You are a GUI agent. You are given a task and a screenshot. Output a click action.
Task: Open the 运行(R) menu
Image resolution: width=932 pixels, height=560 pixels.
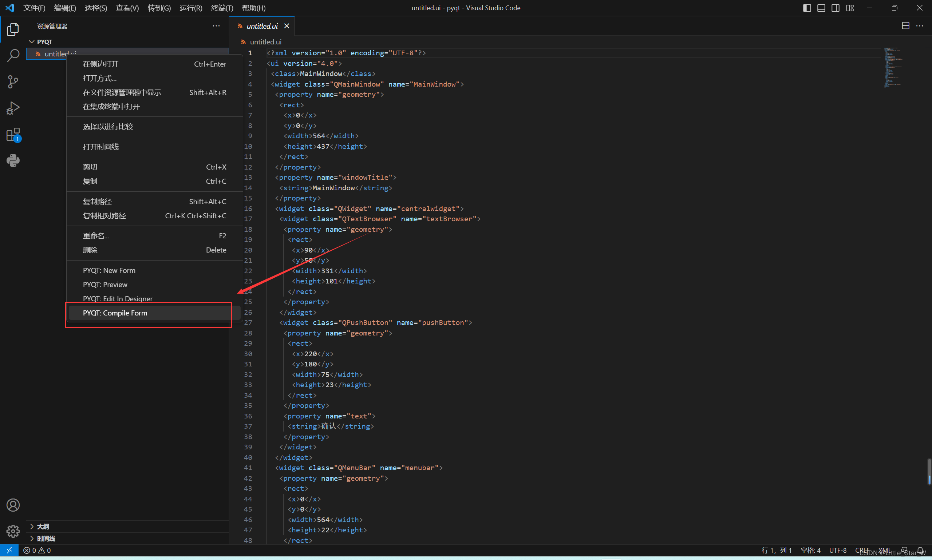point(191,8)
